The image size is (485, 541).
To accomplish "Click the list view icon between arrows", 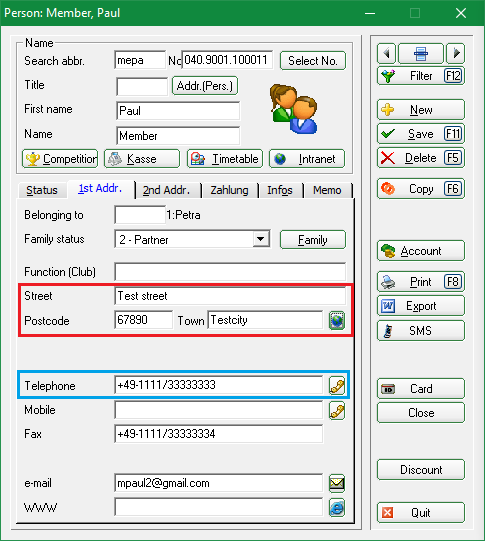I will tap(421, 53).
